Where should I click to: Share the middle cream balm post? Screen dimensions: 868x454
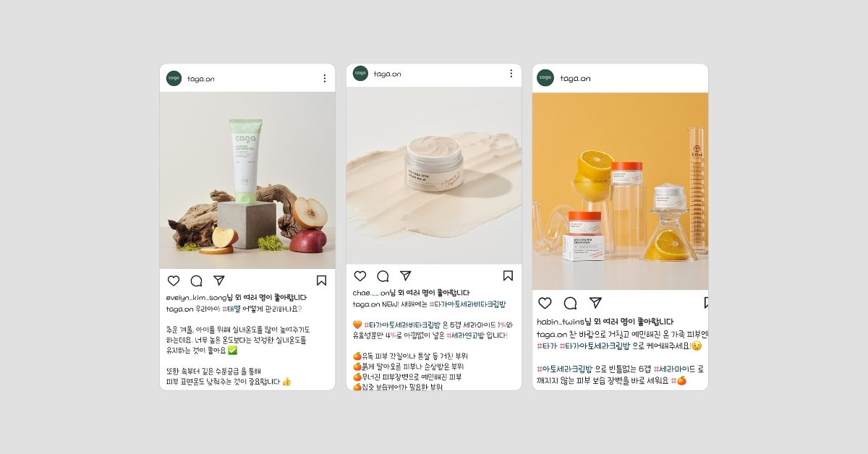[x=406, y=275]
